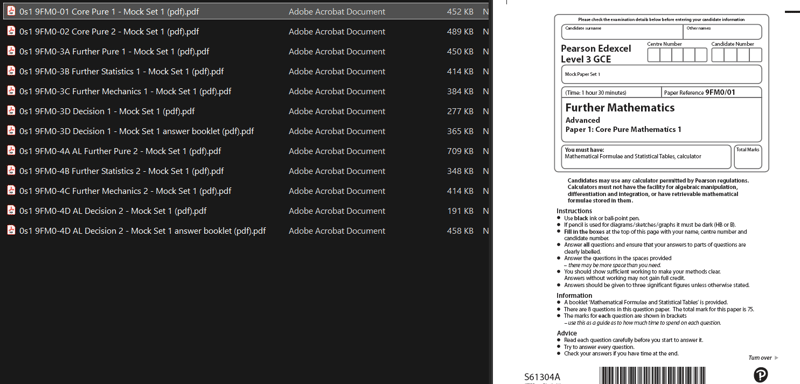Screen dimensions: 800x384
Task: Select file name '0s1 9FM0-4A AL Further Pure 2'
Action: [120, 151]
